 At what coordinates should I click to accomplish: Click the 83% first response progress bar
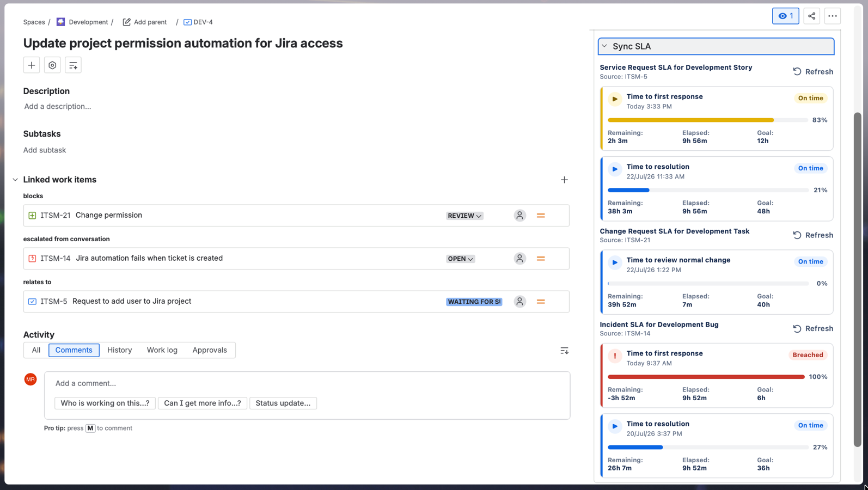coord(707,120)
